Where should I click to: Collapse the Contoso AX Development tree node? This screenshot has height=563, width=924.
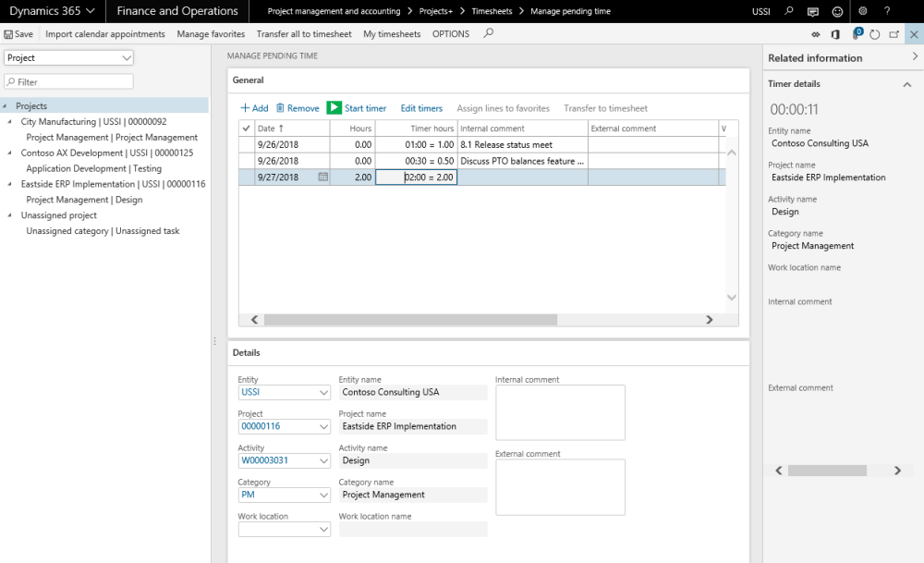click(x=9, y=153)
